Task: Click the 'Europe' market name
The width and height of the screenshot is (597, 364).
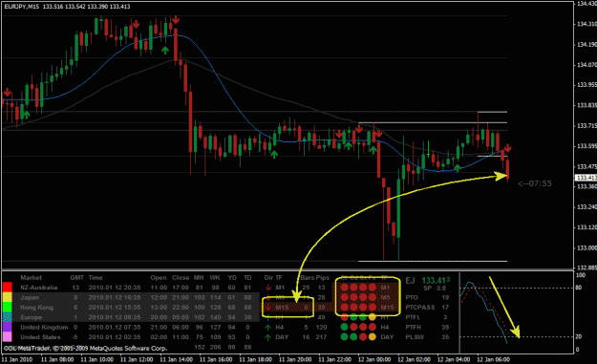Action: [31, 317]
